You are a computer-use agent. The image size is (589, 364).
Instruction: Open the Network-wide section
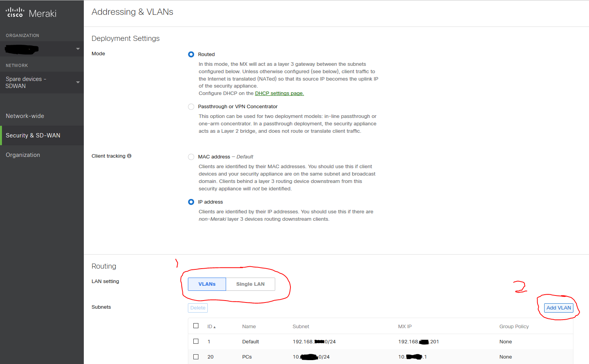25,116
